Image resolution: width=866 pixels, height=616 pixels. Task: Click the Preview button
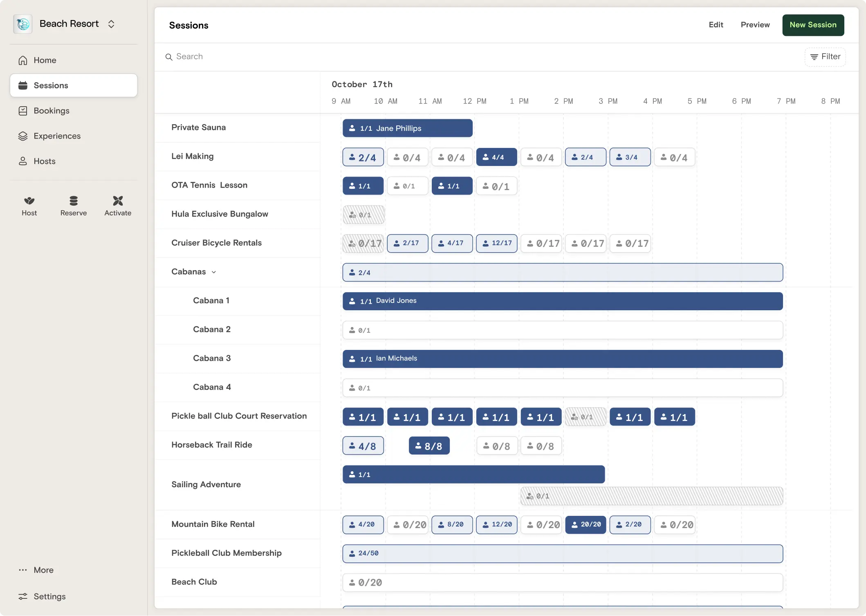point(755,25)
